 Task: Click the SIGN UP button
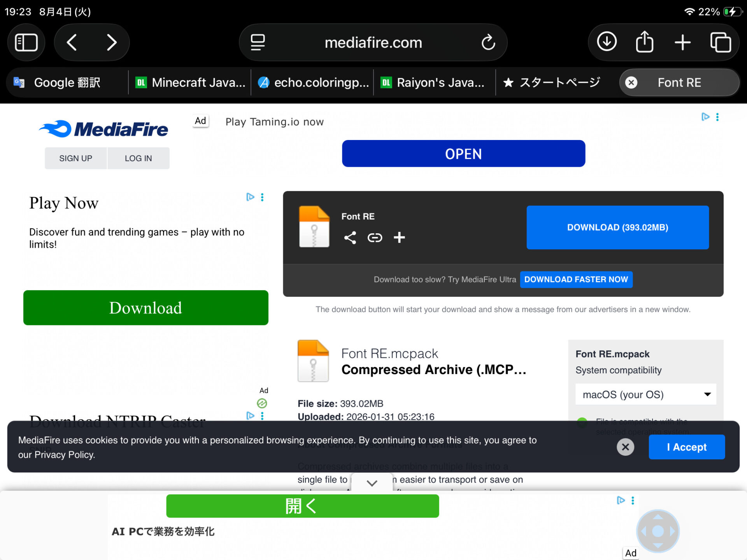pyautogui.click(x=75, y=158)
